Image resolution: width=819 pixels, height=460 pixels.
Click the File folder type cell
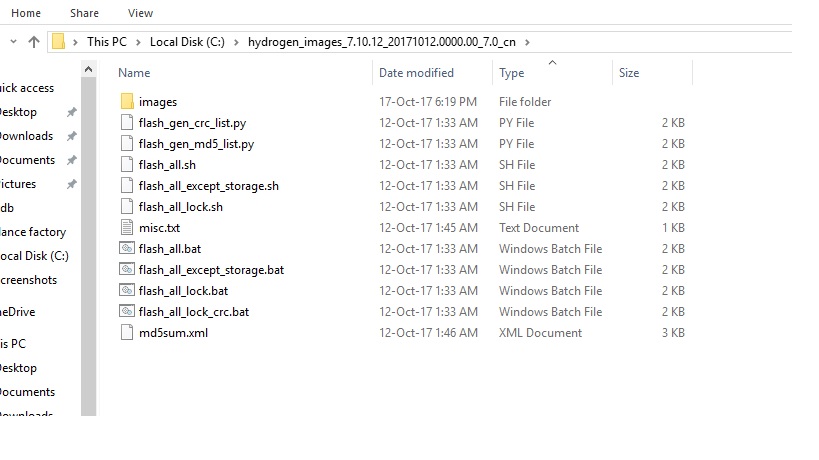coord(525,102)
